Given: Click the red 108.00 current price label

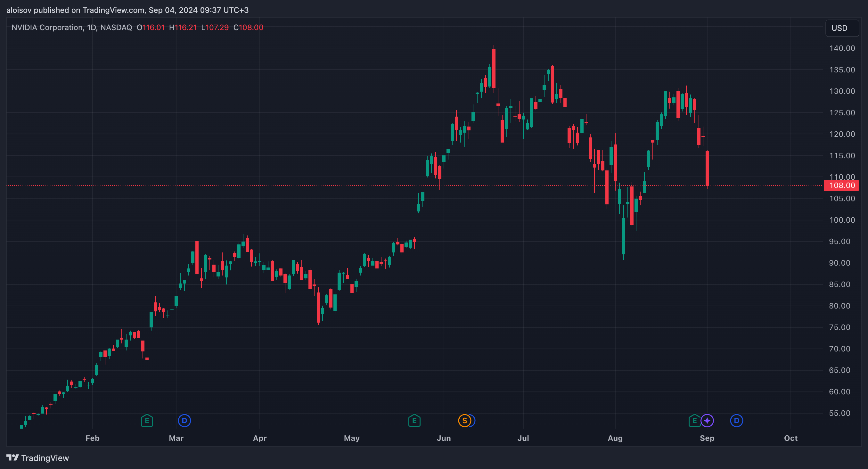Looking at the screenshot, I should [x=841, y=185].
